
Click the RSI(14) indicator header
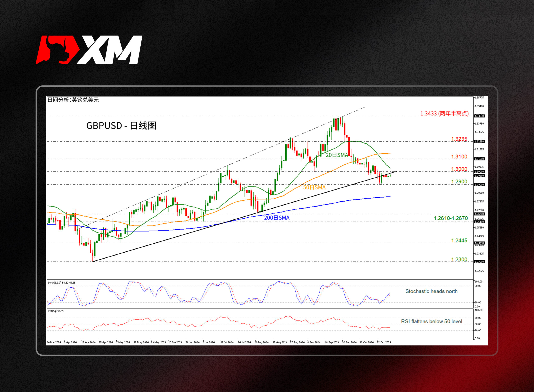pos(55,311)
